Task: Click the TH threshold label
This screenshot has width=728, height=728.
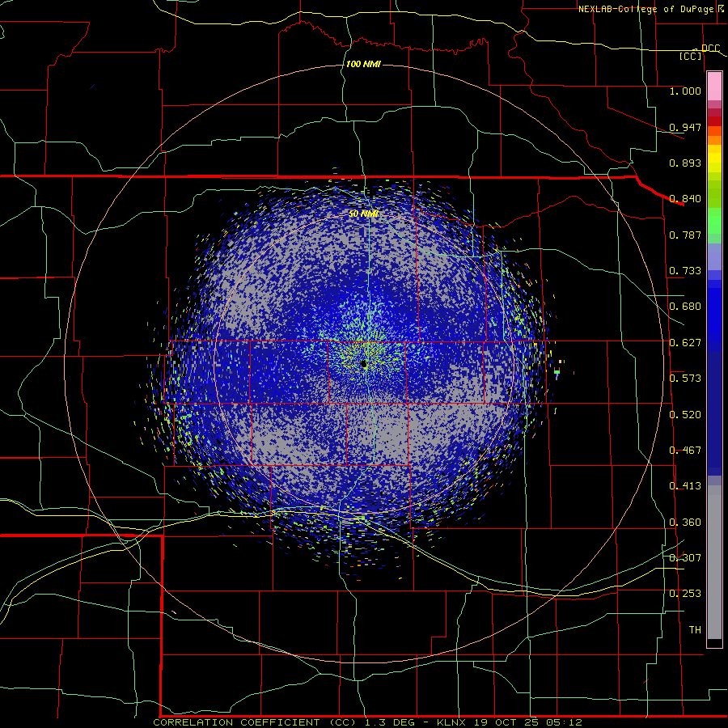Action: (x=695, y=629)
